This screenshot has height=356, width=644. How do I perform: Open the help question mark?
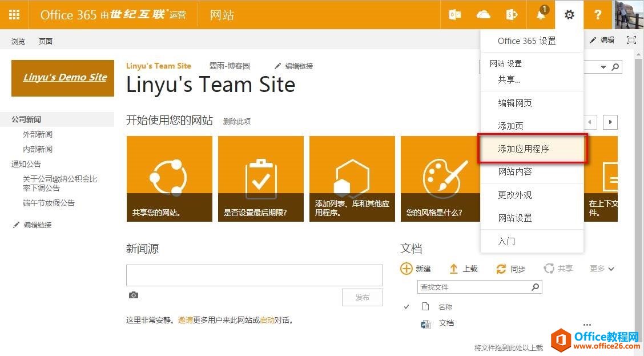point(598,15)
